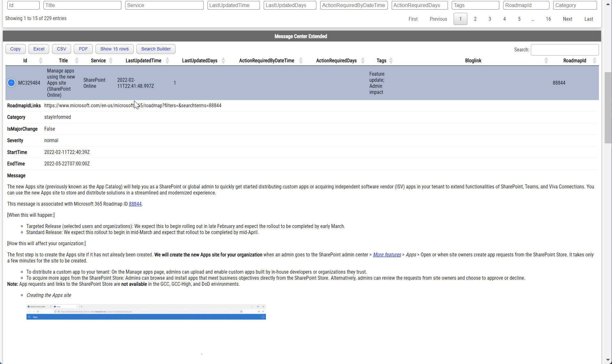Click inside the Search field
The height and width of the screenshot is (364, 612).
564,49
